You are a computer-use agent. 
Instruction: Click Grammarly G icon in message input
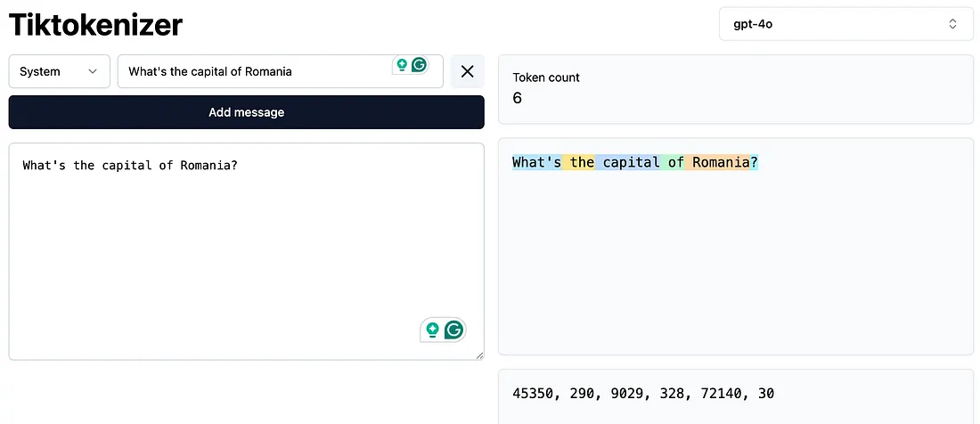tap(418, 65)
